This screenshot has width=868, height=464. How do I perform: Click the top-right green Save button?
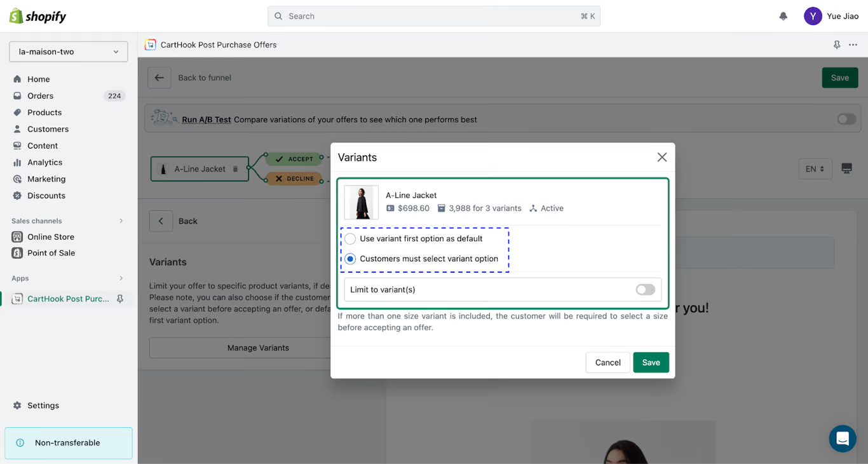pyautogui.click(x=840, y=78)
